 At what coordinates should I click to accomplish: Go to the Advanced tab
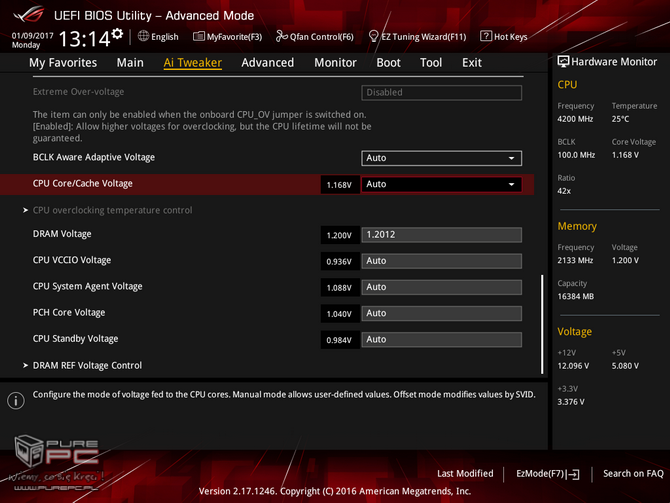coord(267,62)
